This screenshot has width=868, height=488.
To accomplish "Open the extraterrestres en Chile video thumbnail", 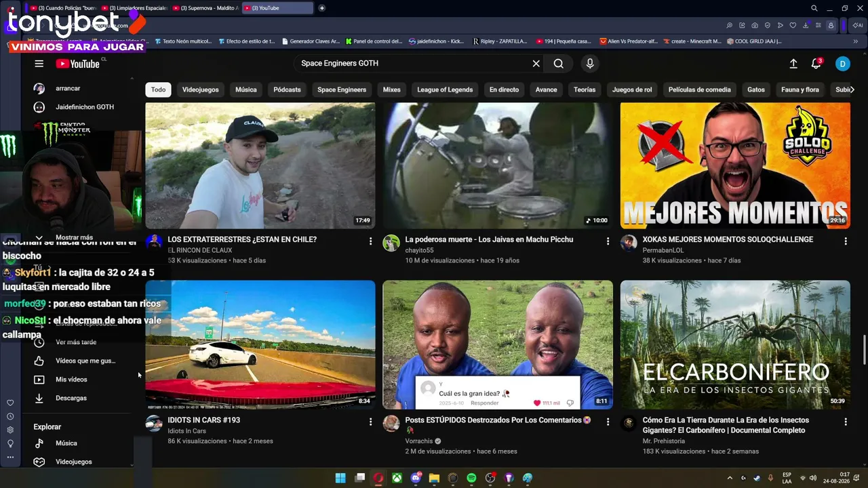I will pos(260,165).
